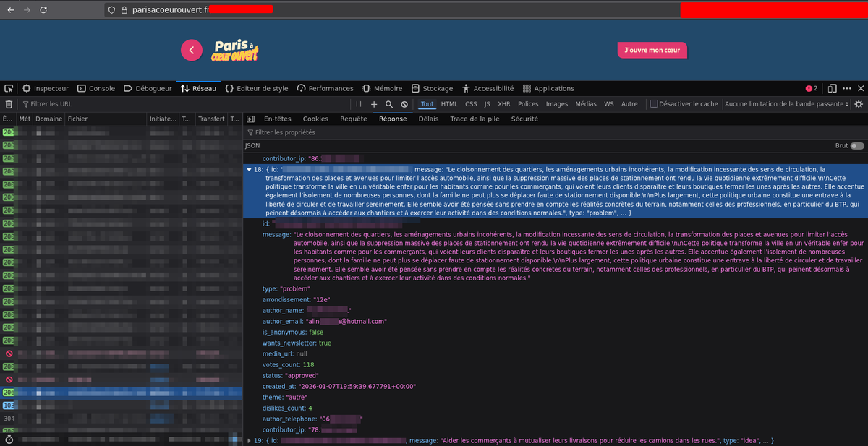This screenshot has width=868, height=446.
Task: Sort by Domaine column header
Action: pos(49,119)
